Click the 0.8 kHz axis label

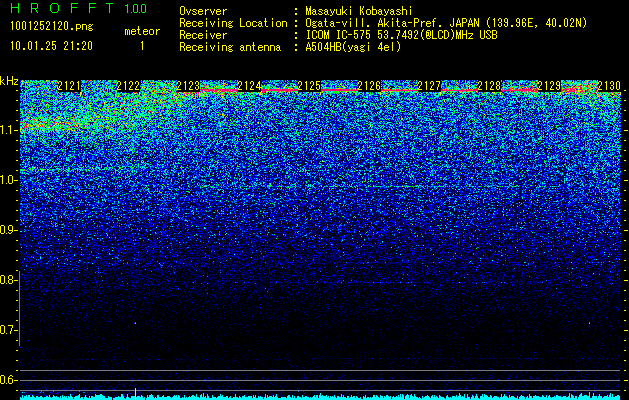[8, 280]
